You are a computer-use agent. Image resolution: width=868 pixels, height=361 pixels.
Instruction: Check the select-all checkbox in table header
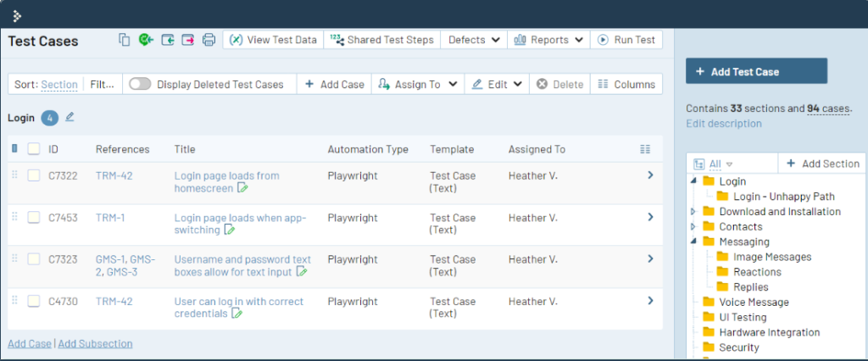(34, 149)
